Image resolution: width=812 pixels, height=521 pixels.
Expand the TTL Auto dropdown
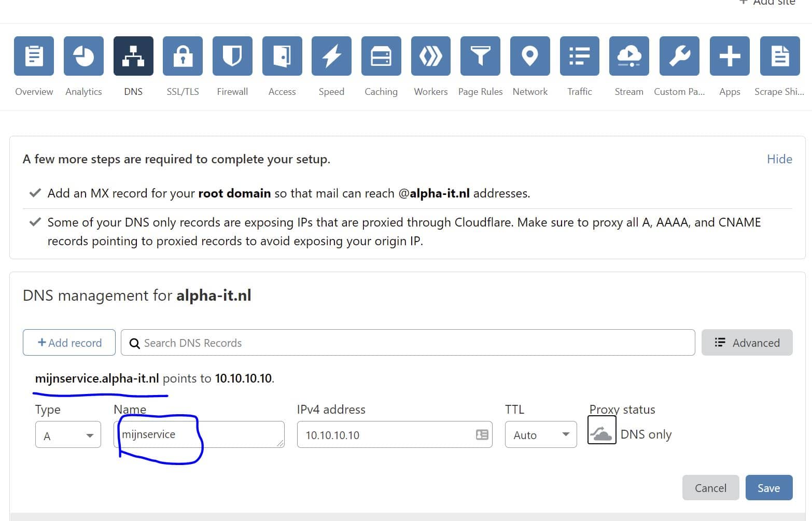[x=540, y=435]
